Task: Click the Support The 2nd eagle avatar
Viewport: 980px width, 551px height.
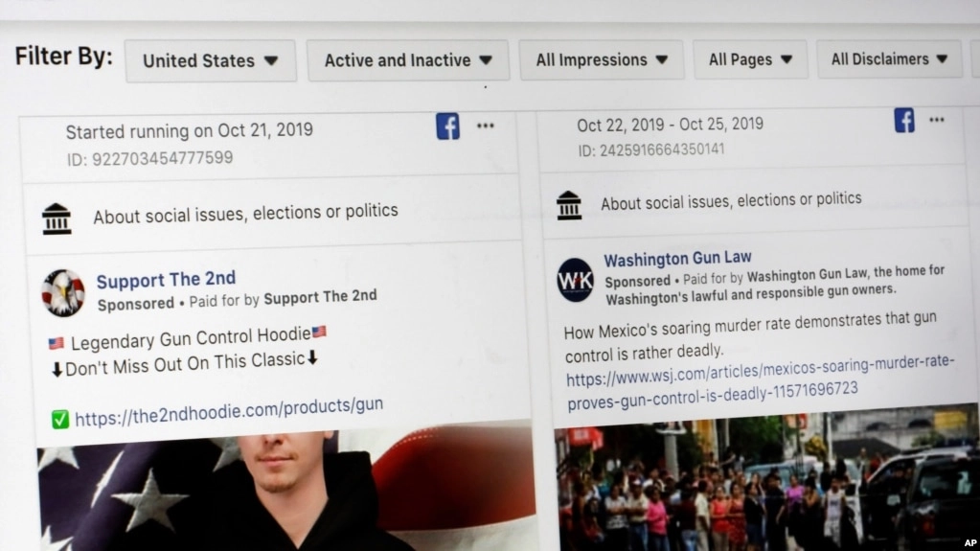Action: point(63,292)
